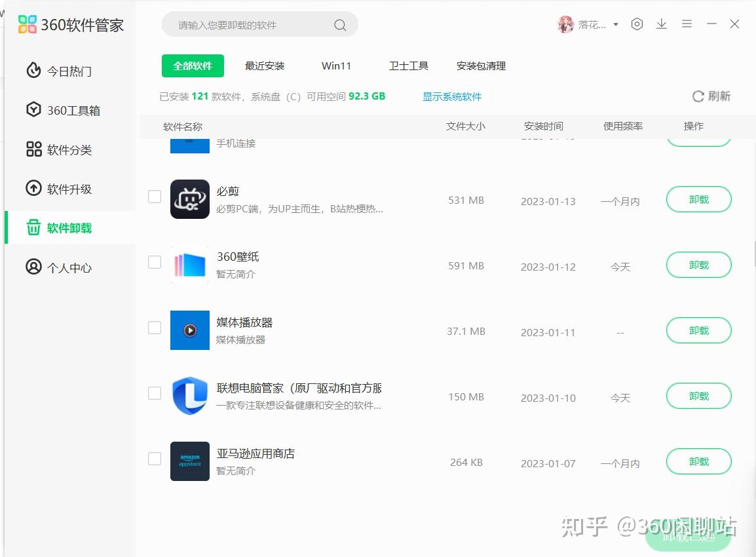Uninstall 联想电脑管家 with its 卸载 button
Image resolution: width=756 pixels, height=557 pixels.
(698, 396)
